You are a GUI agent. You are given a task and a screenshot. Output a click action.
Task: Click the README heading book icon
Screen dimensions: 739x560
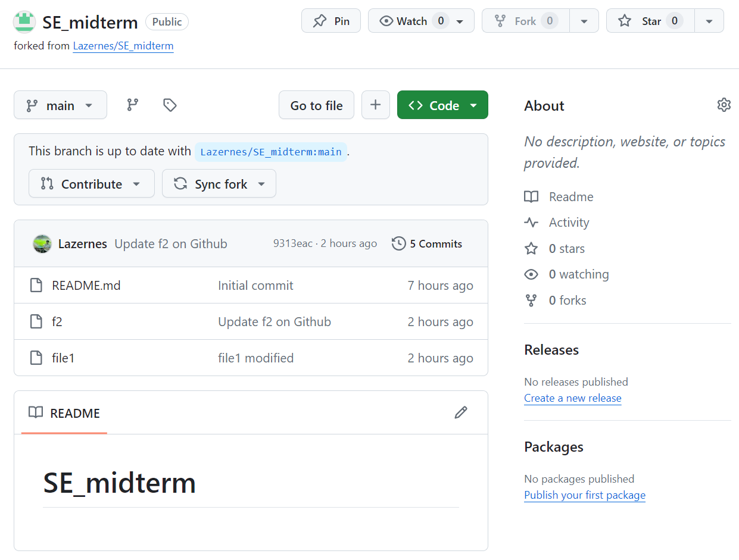pos(36,412)
